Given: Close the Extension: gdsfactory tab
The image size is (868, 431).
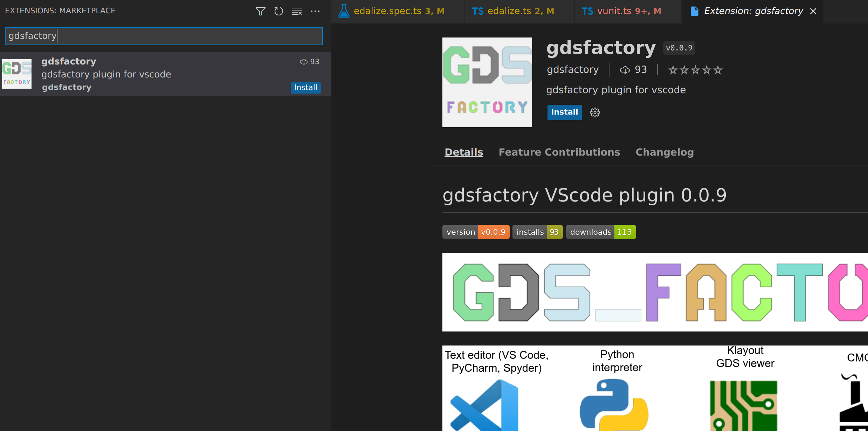Looking at the screenshot, I should 813,11.
